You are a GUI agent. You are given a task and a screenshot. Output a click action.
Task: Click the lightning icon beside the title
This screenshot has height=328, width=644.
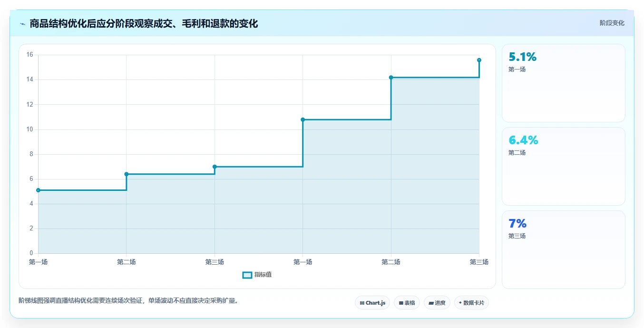click(22, 24)
